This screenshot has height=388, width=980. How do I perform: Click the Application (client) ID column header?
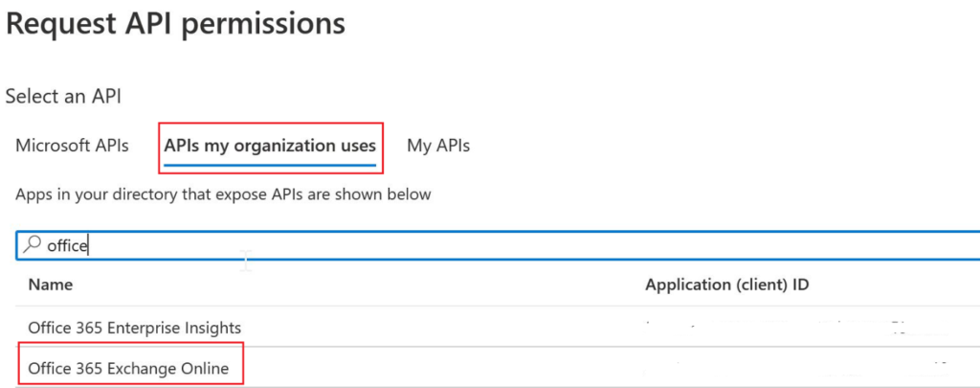pyautogui.click(x=728, y=285)
